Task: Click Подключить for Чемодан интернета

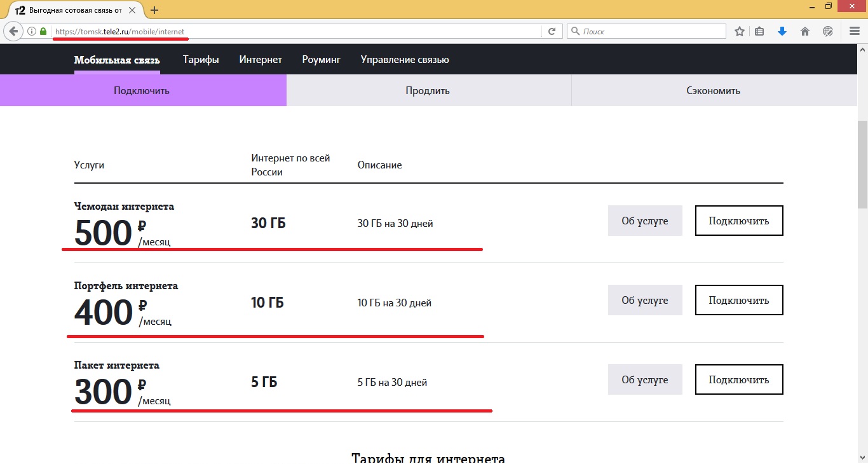Action: pos(738,221)
